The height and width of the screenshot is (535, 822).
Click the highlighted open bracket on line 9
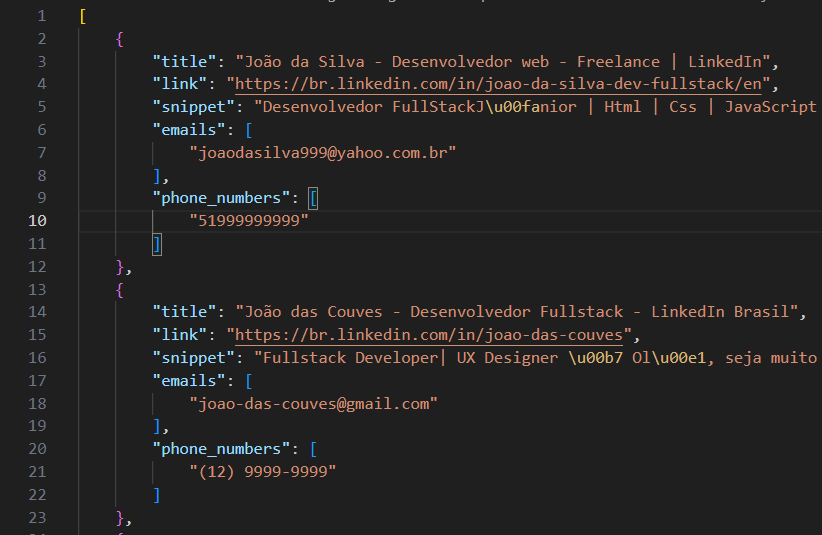click(313, 198)
